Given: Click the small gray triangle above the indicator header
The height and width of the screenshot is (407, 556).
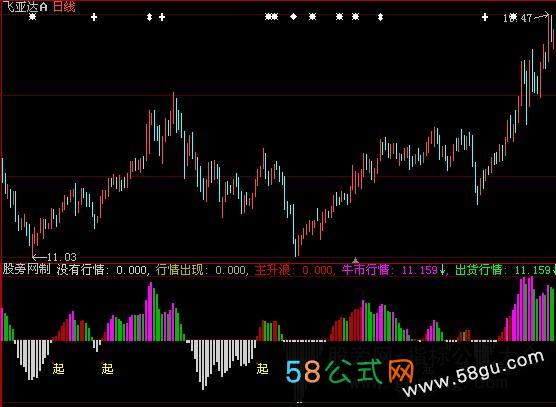Looking at the screenshot, I should coord(355,261).
